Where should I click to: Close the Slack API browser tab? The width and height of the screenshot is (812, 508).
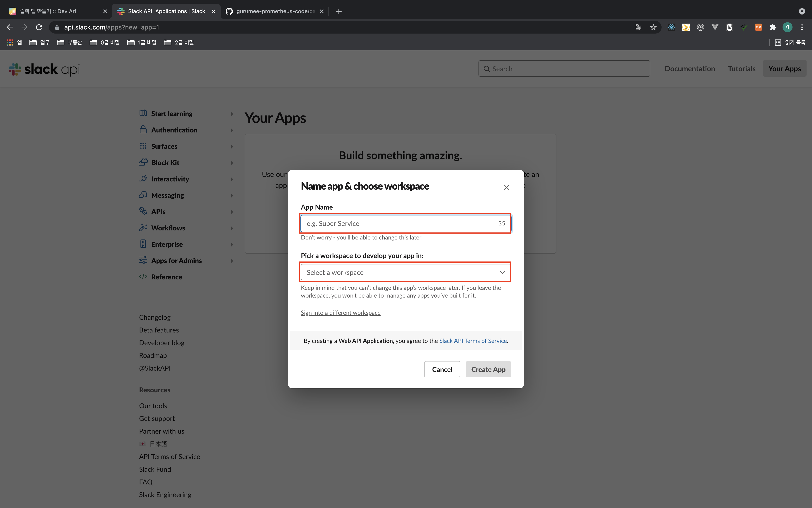213,11
